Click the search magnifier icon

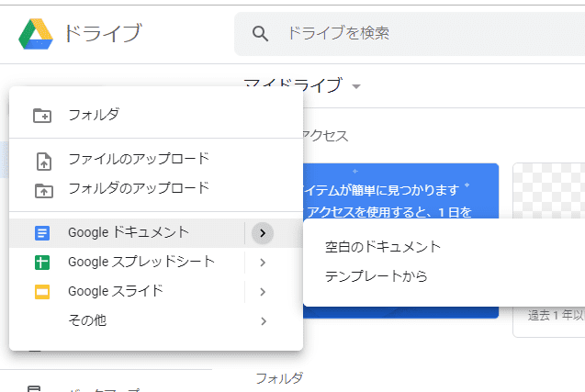pyautogui.click(x=260, y=34)
